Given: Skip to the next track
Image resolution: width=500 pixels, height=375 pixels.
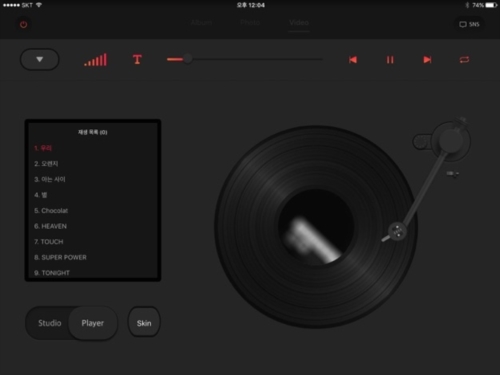Looking at the screenshot, I should click(x=427, y=60).
